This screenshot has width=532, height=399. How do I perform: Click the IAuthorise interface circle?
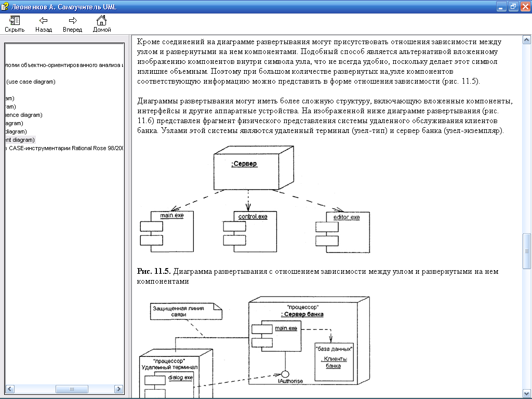(285, 374)
